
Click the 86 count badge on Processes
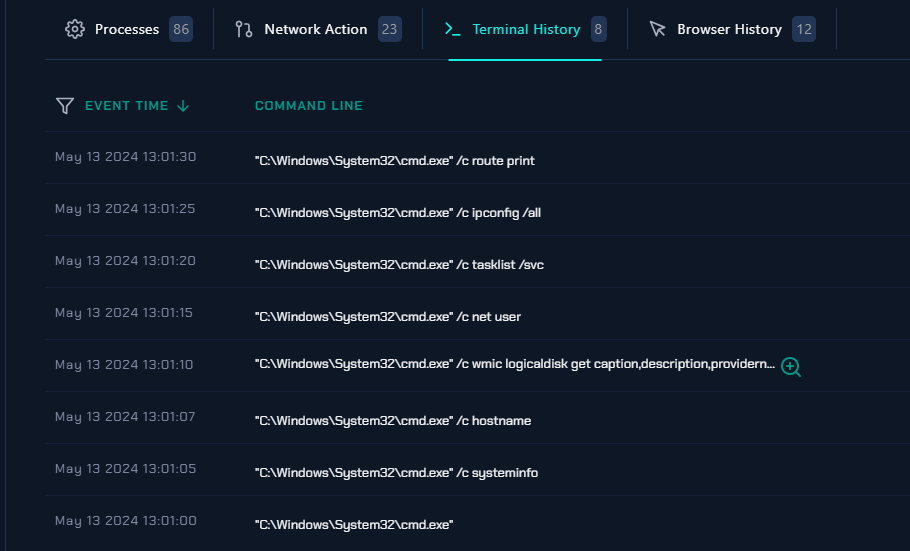181,29
